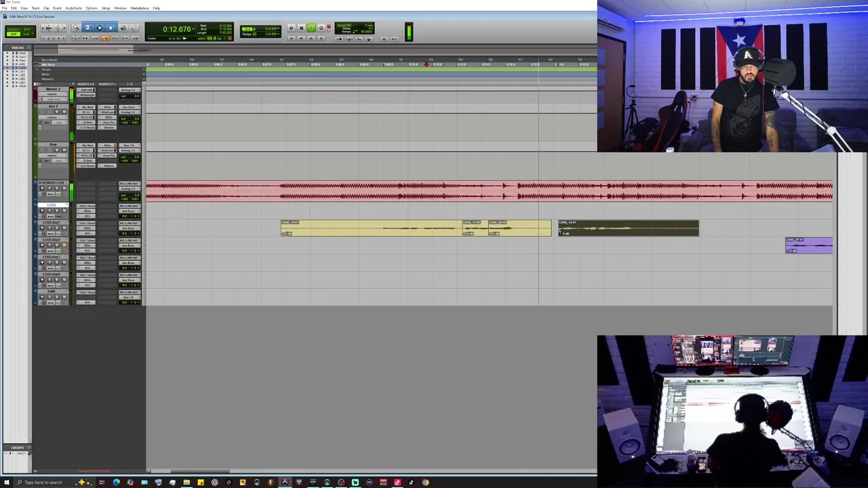Open LEAD track output Aux Buss selector

point(130,211)
